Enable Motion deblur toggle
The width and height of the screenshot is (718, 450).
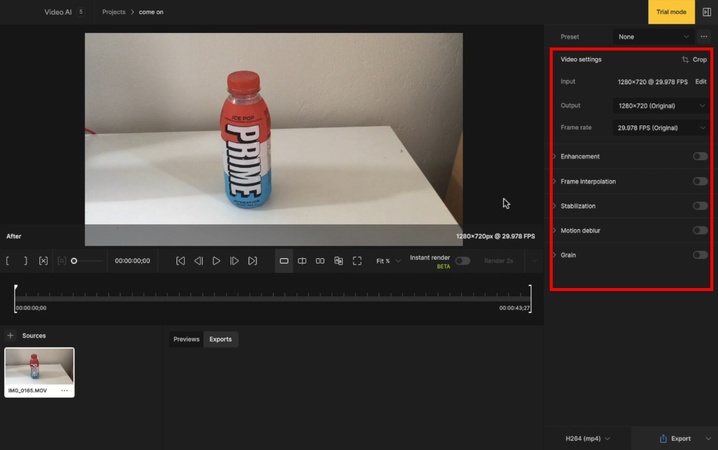click(700, 230)
